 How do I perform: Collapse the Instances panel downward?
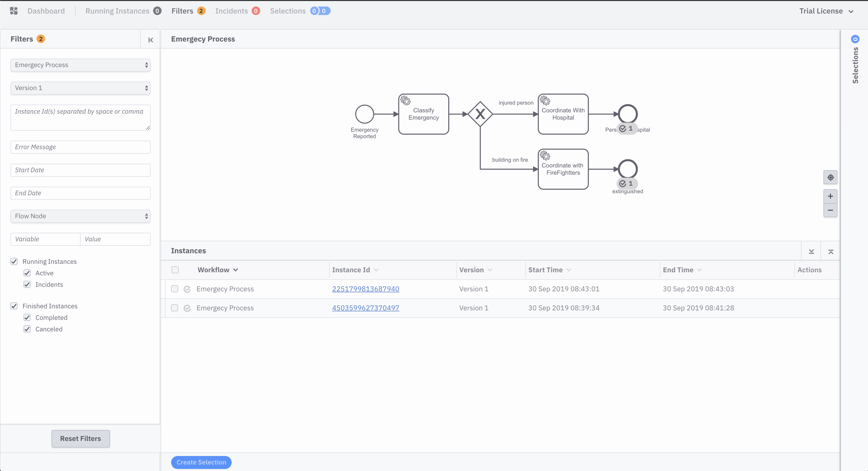pos(811,251)
